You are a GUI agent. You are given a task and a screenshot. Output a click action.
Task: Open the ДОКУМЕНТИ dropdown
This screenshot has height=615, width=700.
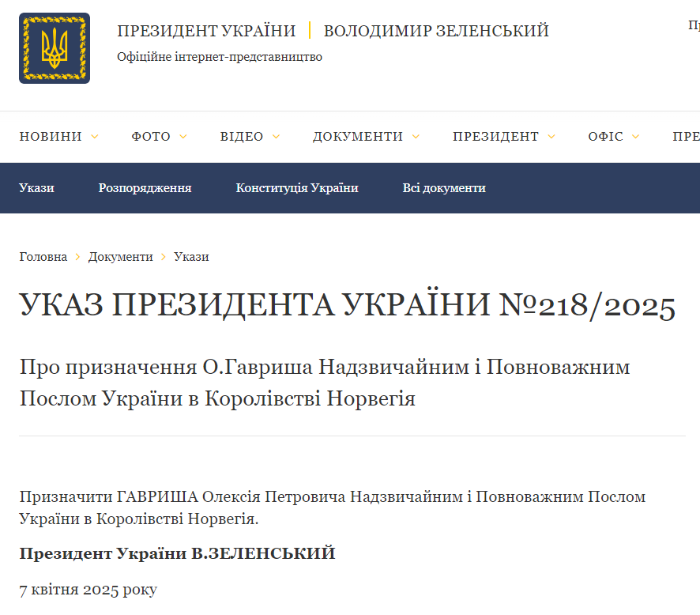(x=359, y=137)
